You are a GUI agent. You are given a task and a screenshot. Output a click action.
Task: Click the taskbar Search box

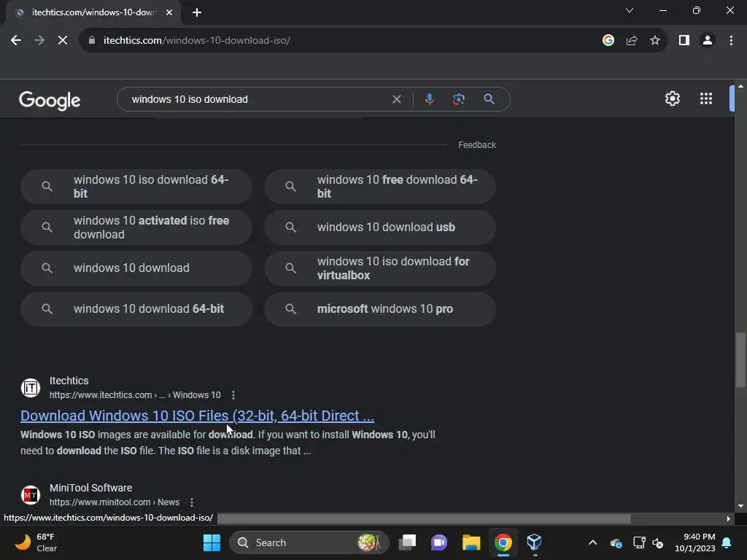click(309, 542)
